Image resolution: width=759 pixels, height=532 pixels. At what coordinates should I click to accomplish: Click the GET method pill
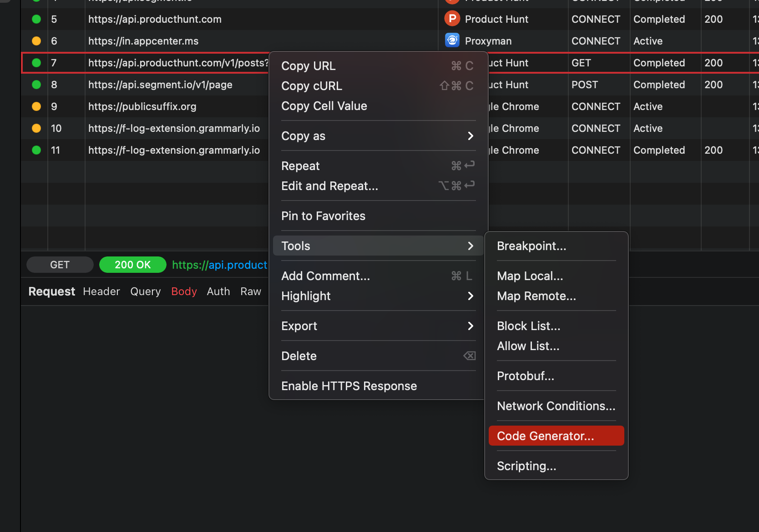(60, 265)
